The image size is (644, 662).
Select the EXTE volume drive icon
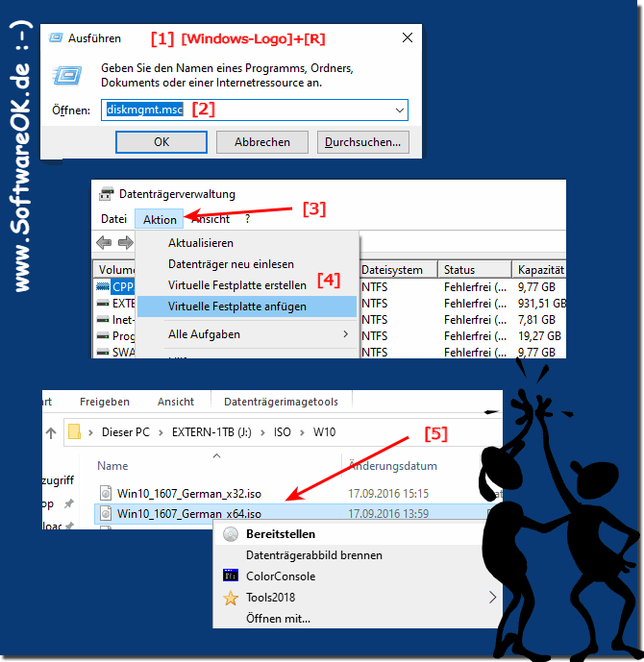click(103, 303)
